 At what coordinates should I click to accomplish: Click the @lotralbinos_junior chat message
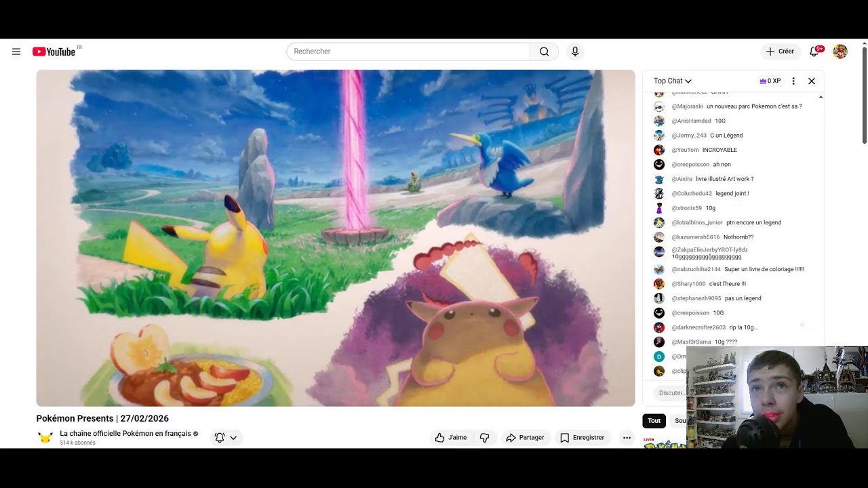tap(753, 222)
